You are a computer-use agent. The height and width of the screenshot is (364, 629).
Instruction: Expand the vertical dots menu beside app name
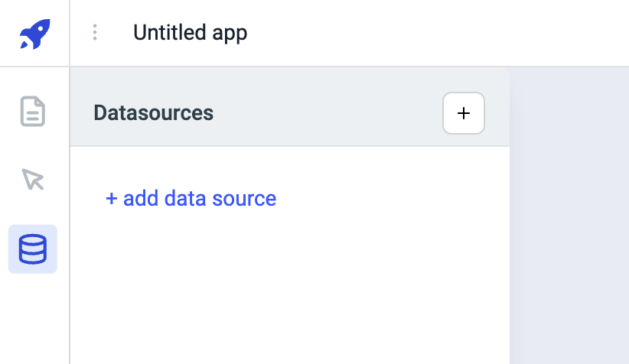pyautogui.click(x=95, y=33)
